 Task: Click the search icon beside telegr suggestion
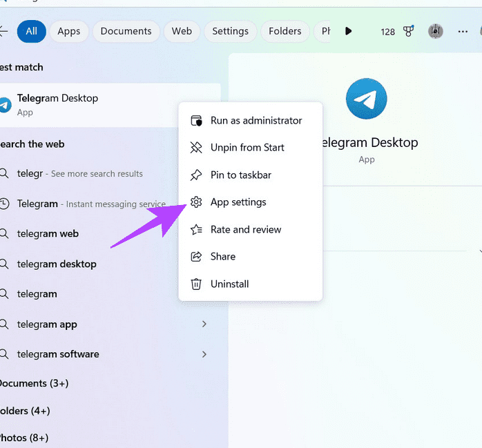click(x=4, y=173)
